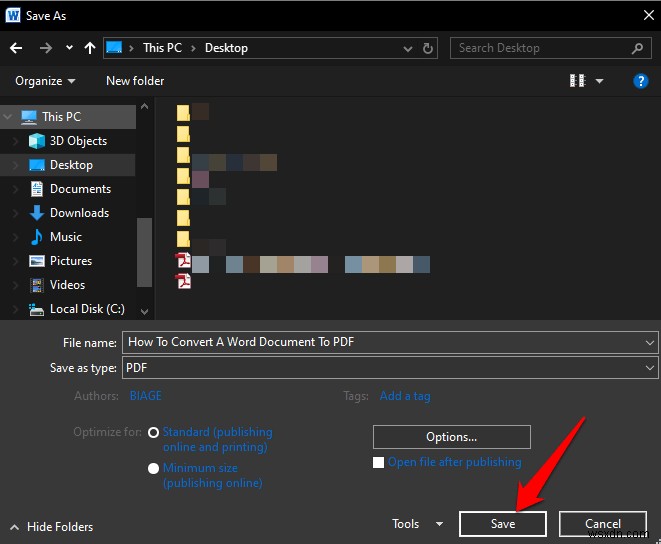Image resolution: width=661 pixels, height=544 pixels.
Task: Refresh the Desktop folder listing
Action: (428, 48)
